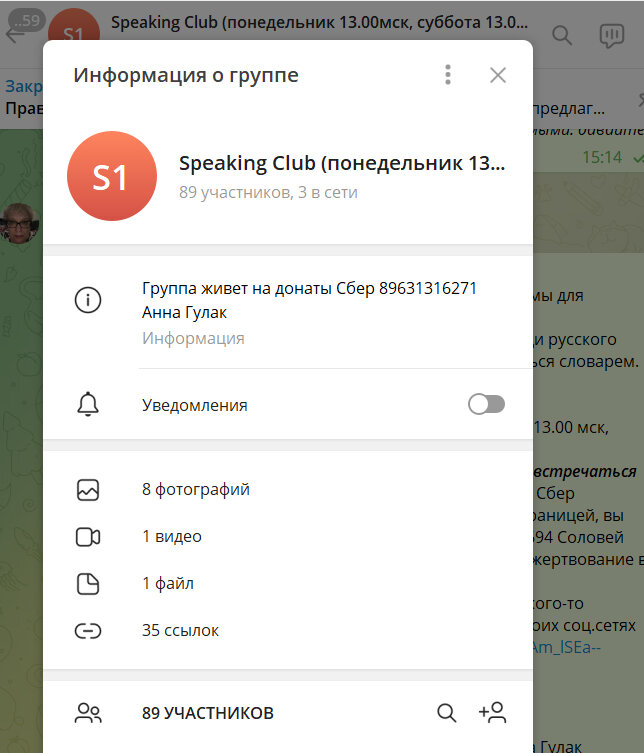
Task: Add a new member to group
Action: [x=492, y=713]
